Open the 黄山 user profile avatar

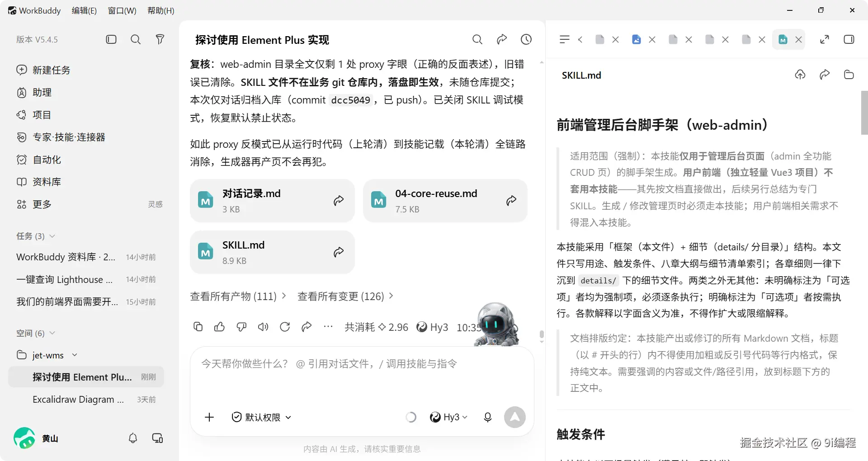pyautogui.click(x=24, y=438)
